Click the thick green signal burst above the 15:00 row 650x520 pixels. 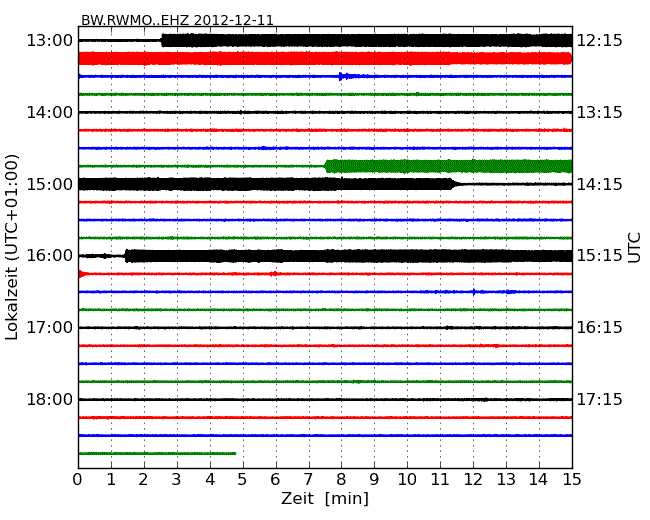click(x=449, y=166)
